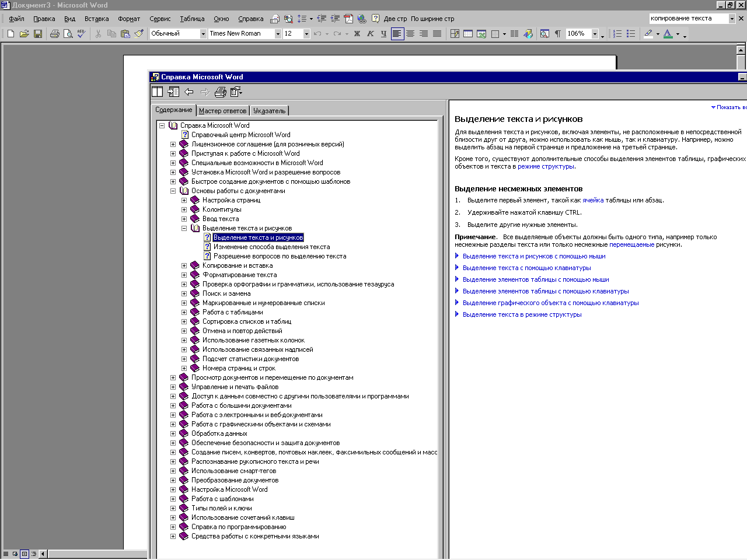Image resolution: width=747 pixels, height=560 pixels.
Task: Apply a bulleted list
Action: point(631,34)
